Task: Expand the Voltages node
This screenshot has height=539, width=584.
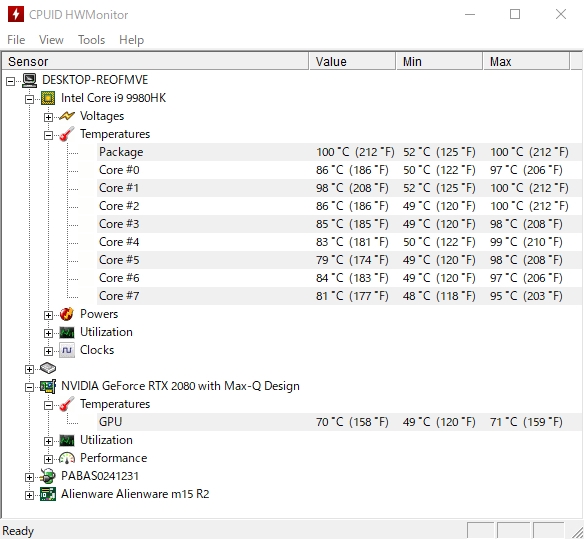Action: [x=48, y=117]
